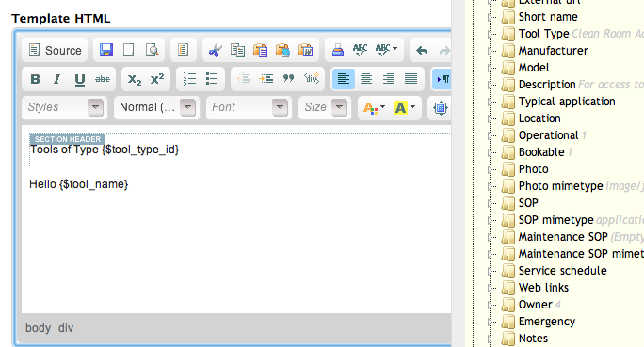The image size is (644, 347).
Task: Open the Normal paragraph format dropdown
Action: point(156,107)
